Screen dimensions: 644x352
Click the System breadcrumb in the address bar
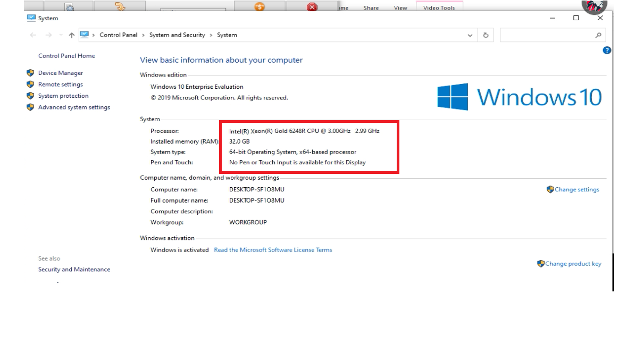click(227, 35)
